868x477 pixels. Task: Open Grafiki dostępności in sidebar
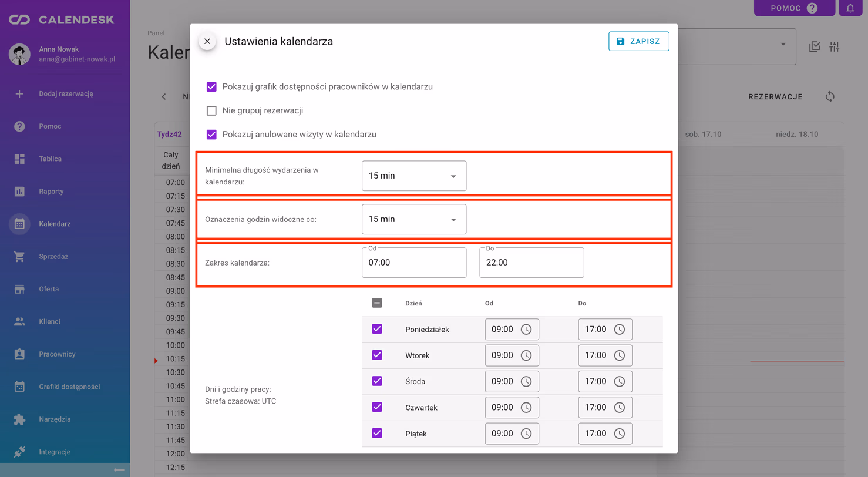point(65,387)
